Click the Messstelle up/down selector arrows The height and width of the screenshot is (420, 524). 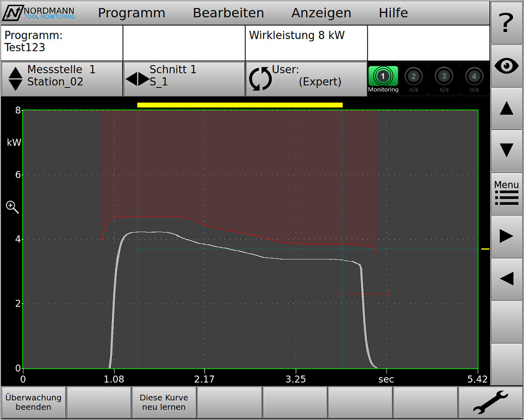(15, 79)
